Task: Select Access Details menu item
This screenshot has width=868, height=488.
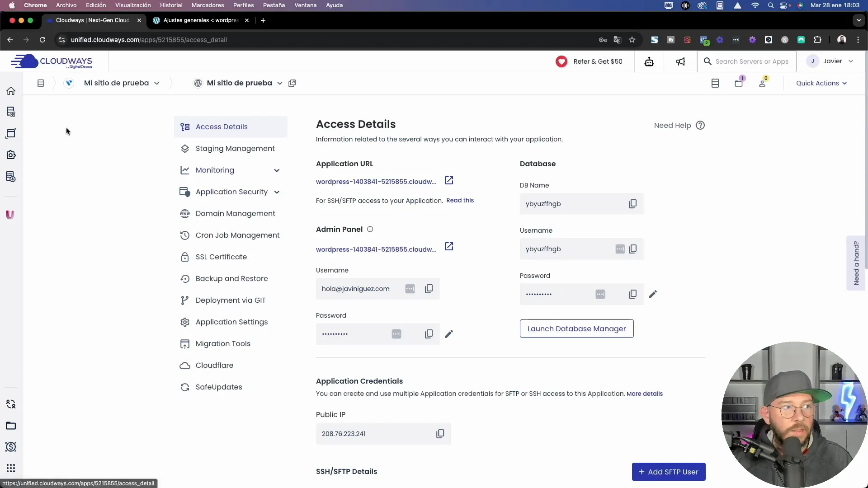Action: [231, 127]
